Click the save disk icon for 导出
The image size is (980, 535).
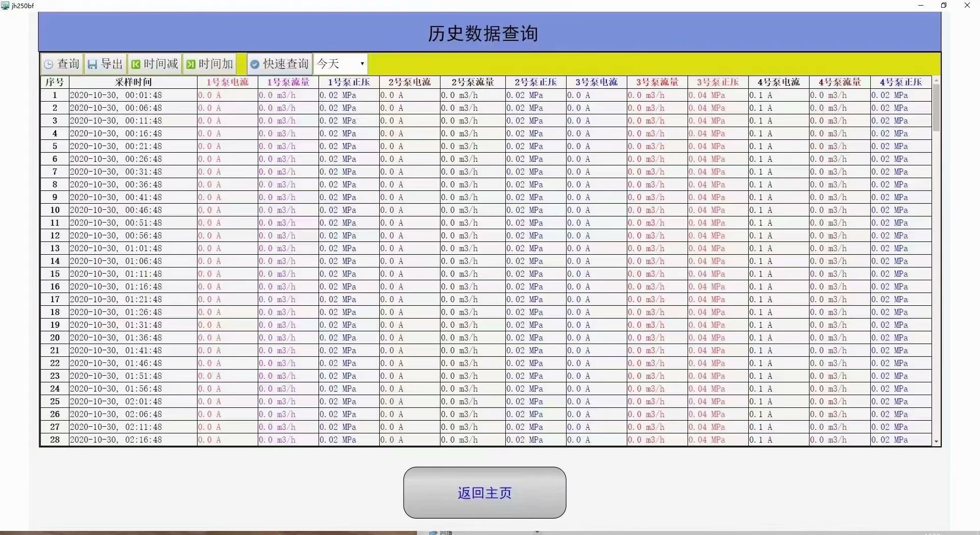coord(92,64)
